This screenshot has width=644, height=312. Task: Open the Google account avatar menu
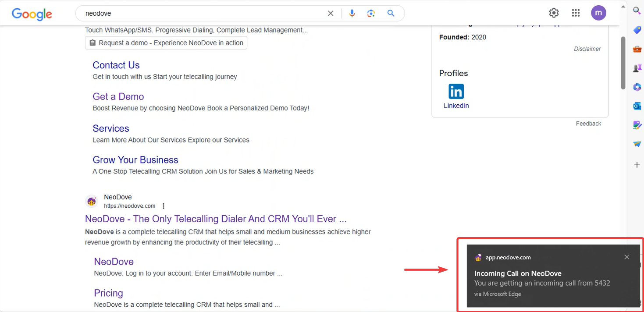(598, 13)
